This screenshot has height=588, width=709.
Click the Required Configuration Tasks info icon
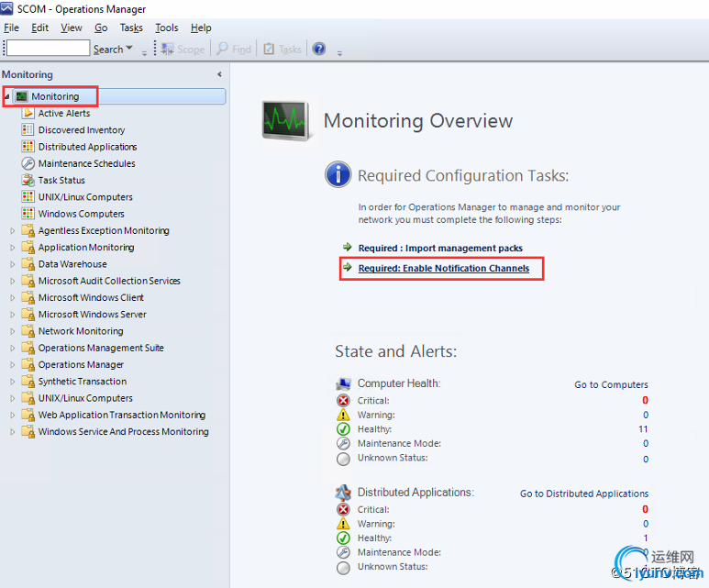pyautogui.click(x=338, y=174)
